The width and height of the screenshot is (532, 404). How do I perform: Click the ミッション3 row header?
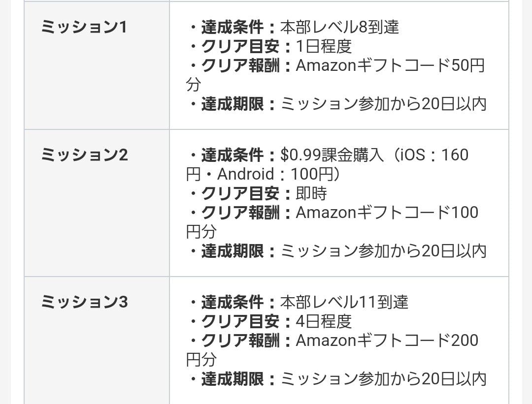[84, 303]
